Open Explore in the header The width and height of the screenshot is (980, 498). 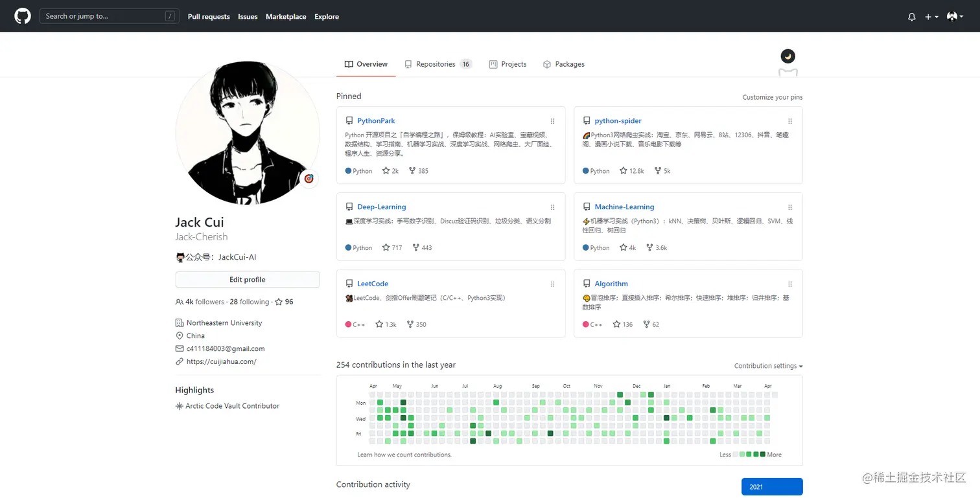click(x=327, y=17)
